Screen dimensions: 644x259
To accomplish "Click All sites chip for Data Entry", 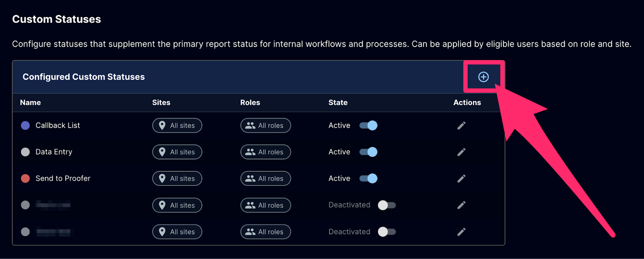I will pos(177,152).
